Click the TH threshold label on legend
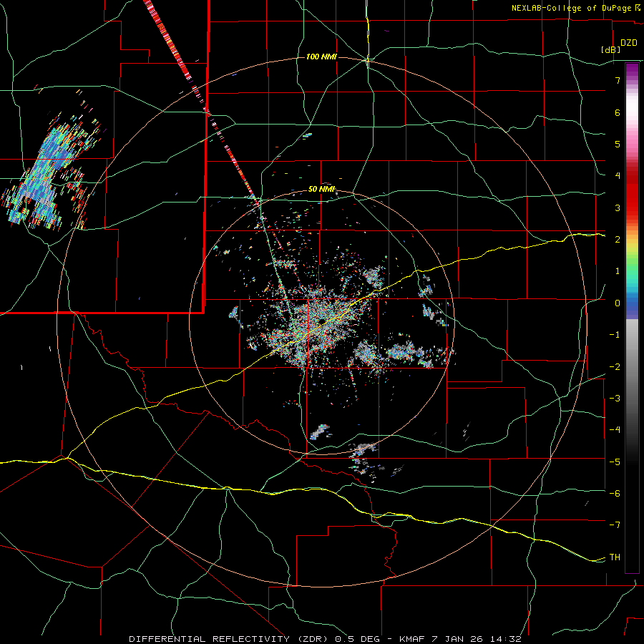 615,557
